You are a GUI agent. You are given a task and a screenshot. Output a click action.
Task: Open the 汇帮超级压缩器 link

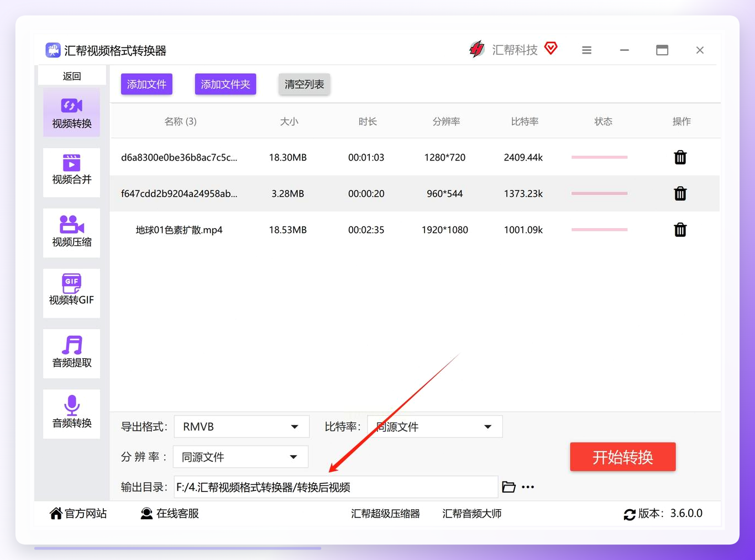click(386, 514)
